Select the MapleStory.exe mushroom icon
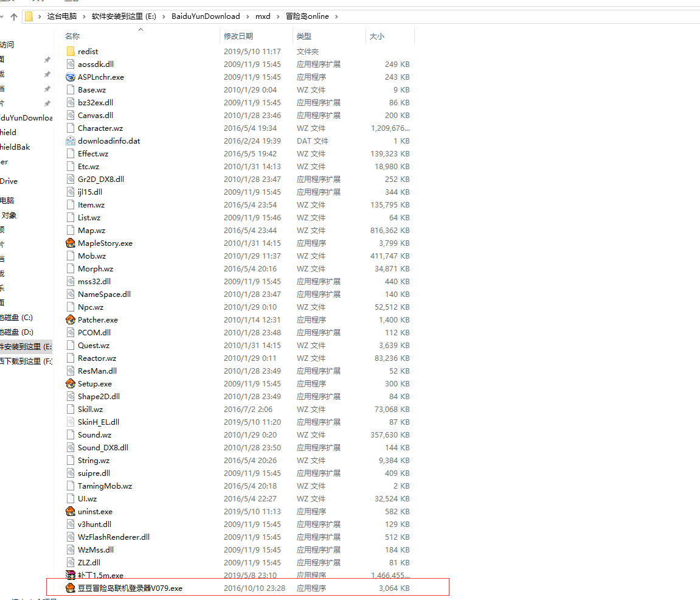The width and height of the screenshot is (700, 600). tap(70, 243)
